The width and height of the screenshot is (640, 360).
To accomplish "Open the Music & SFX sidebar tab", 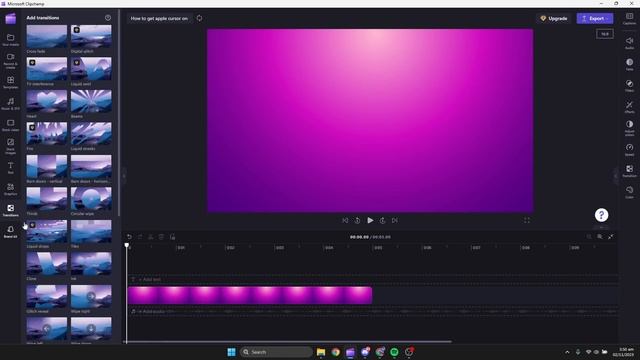I will [11, 104].
